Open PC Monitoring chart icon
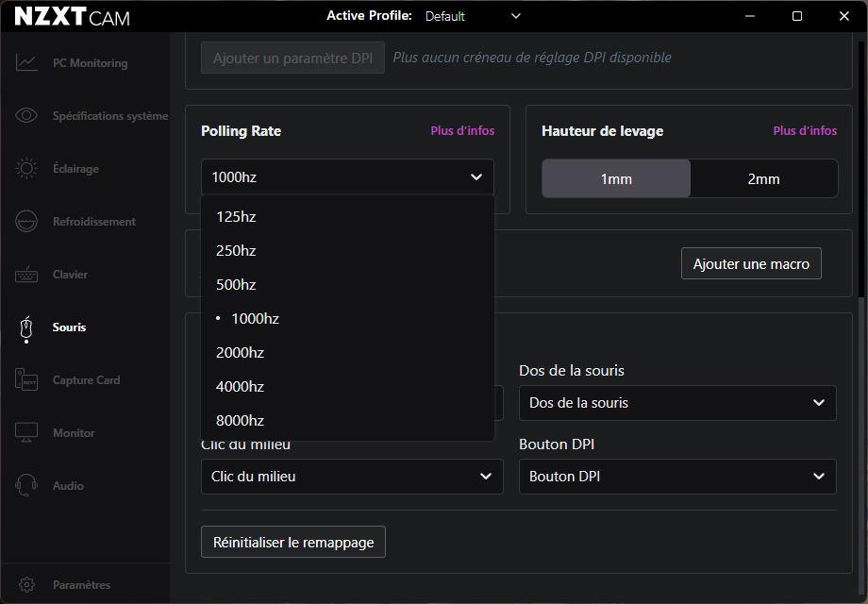 pyautogui.click(x=26, y=63)
